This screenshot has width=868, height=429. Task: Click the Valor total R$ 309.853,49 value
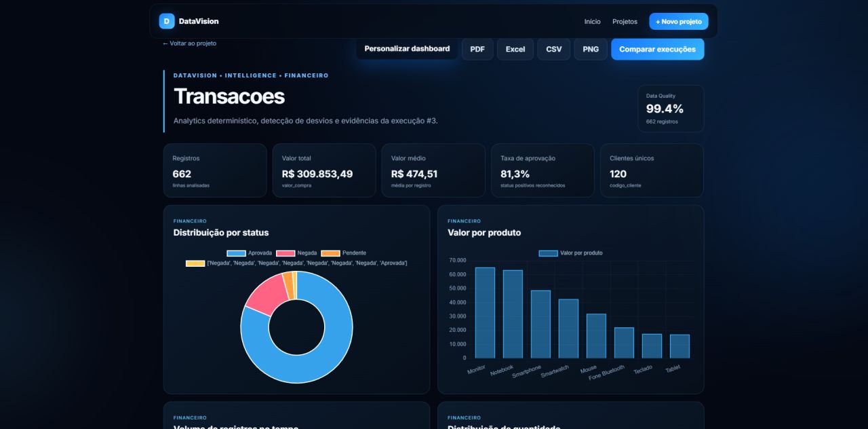(x=317, y=174)
